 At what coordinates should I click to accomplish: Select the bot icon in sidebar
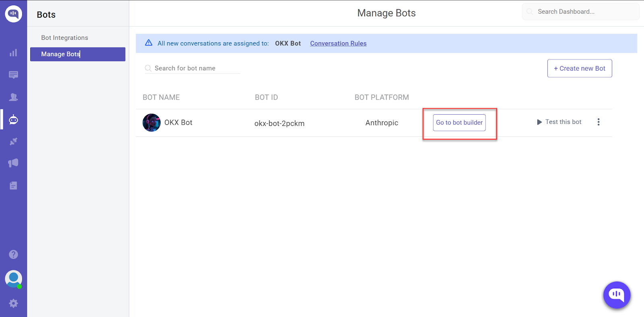(x=13, y=119)
